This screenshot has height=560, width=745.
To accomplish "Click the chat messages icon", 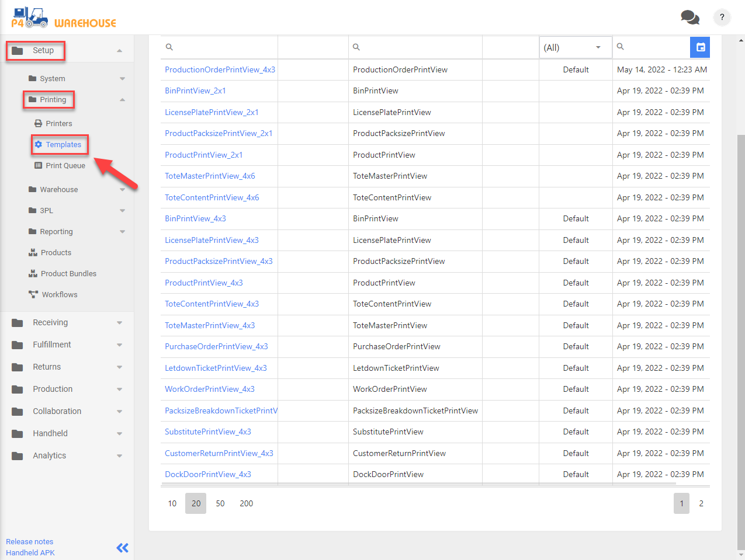I will 689,18.
